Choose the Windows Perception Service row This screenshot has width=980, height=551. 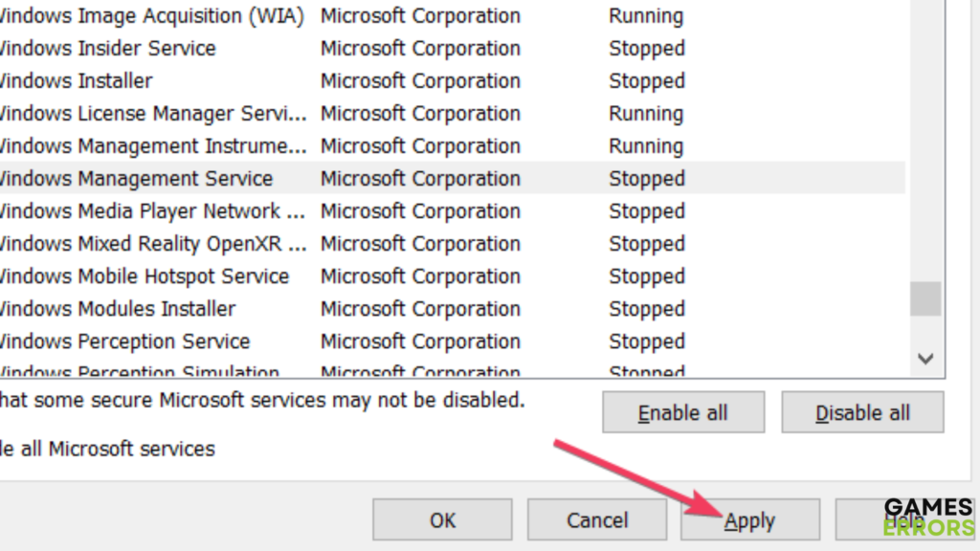click(124, 342)
